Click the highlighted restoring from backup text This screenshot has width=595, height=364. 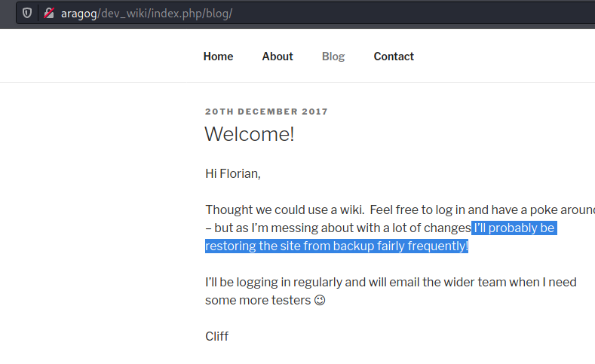coord(336,246)
